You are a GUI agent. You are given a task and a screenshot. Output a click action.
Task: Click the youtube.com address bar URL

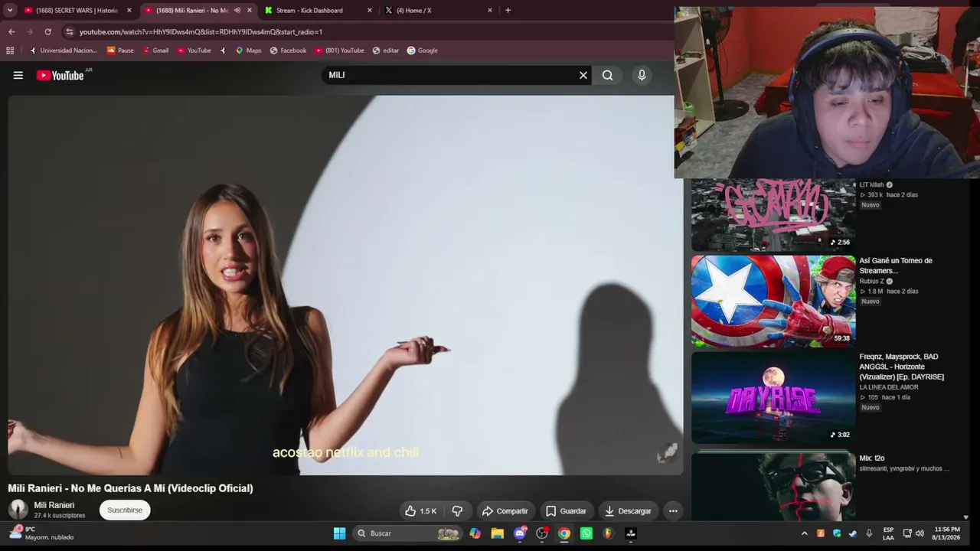pyautogui.click(x=201, y=32)
